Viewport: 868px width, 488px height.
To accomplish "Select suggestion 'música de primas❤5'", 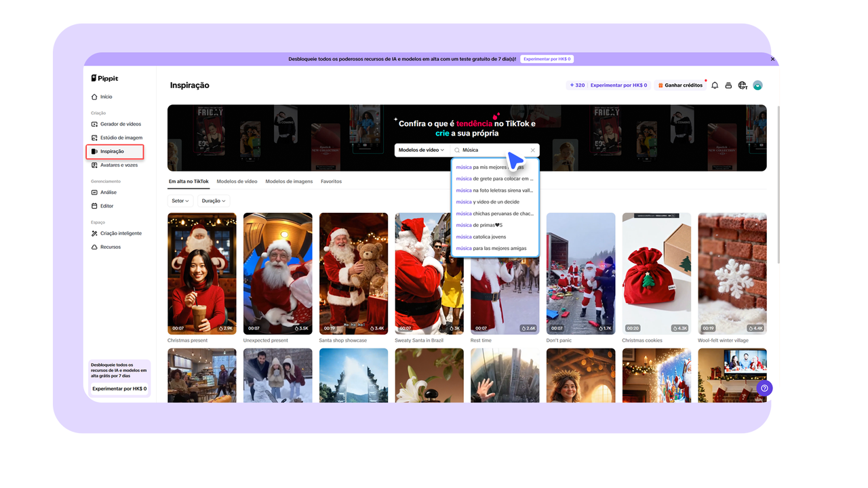I will pos(495,225).
